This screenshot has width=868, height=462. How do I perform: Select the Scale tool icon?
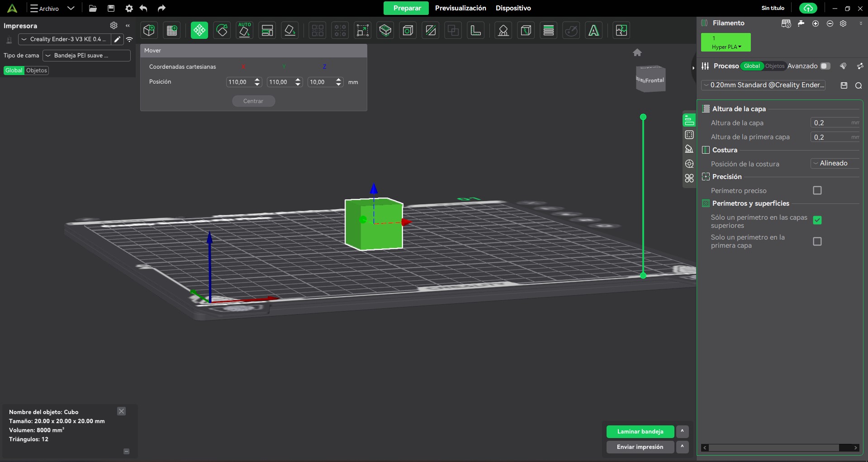(363, 30)
